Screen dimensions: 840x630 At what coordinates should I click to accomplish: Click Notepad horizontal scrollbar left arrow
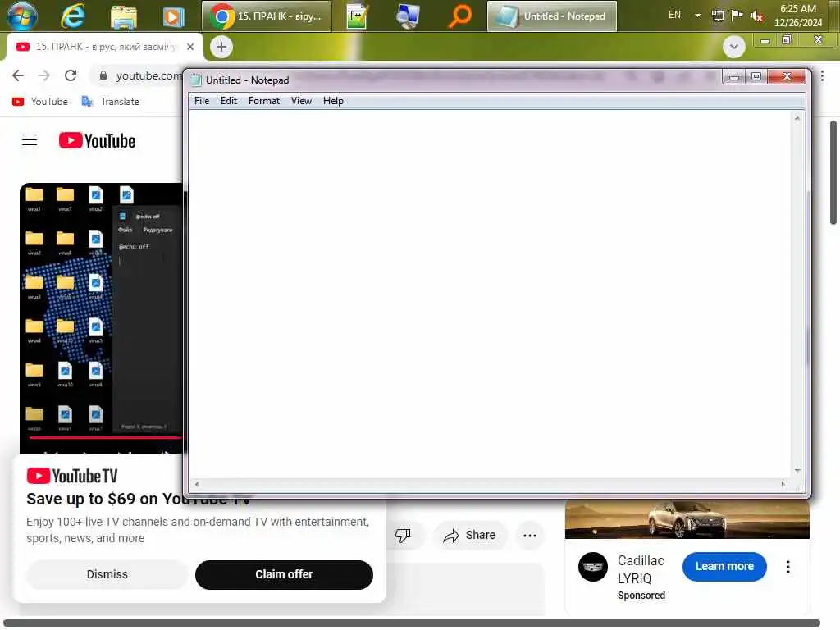[x=197, y=484]
